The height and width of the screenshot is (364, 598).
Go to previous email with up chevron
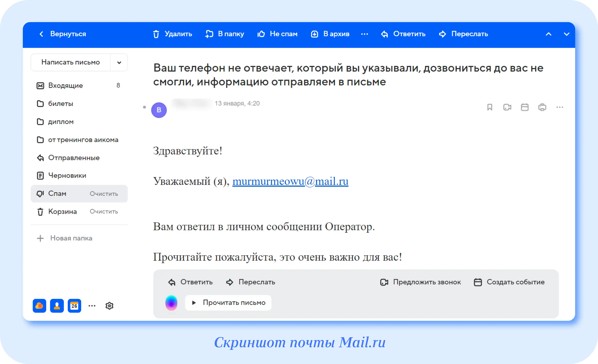pos(549,34)
